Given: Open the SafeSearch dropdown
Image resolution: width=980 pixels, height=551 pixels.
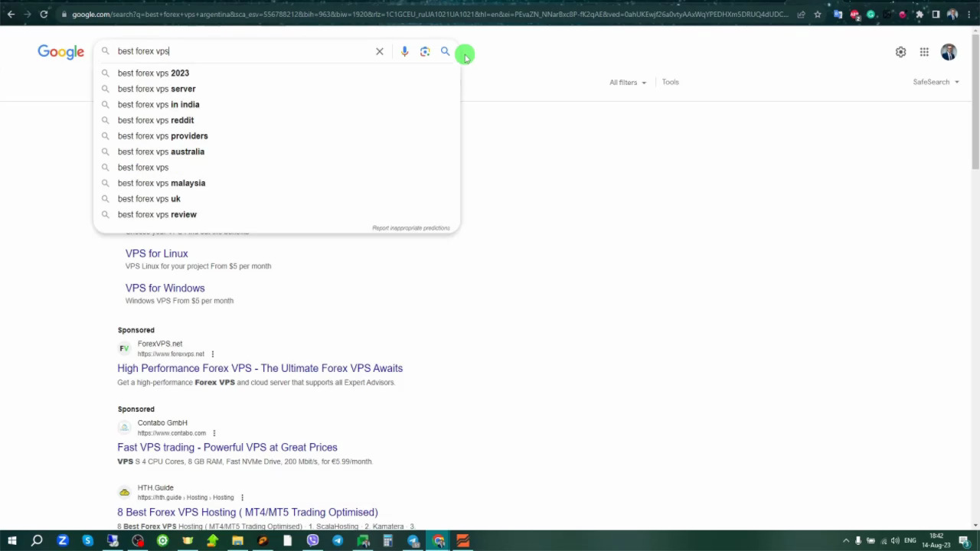Looking at the screenshot, I should click(936, 82).
